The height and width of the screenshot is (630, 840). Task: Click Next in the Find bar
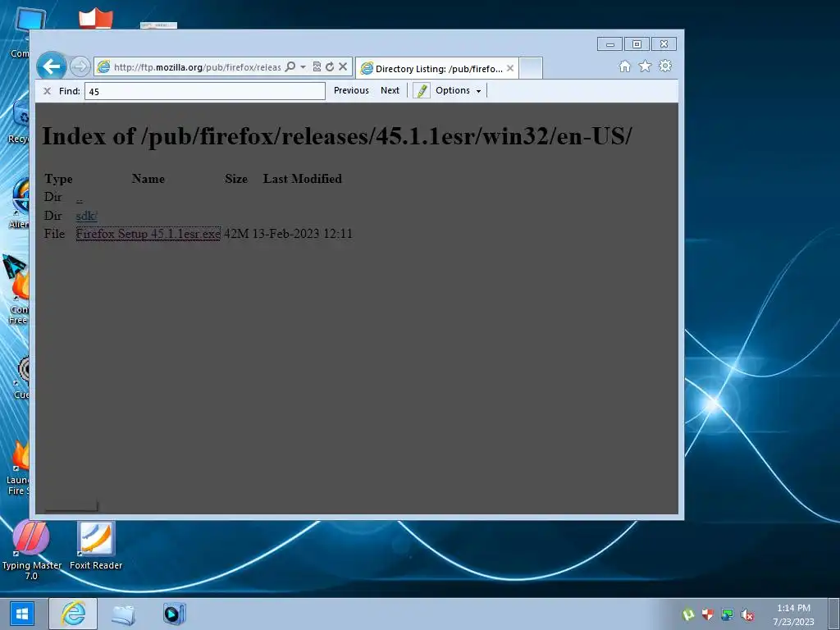tap(390, 90)
